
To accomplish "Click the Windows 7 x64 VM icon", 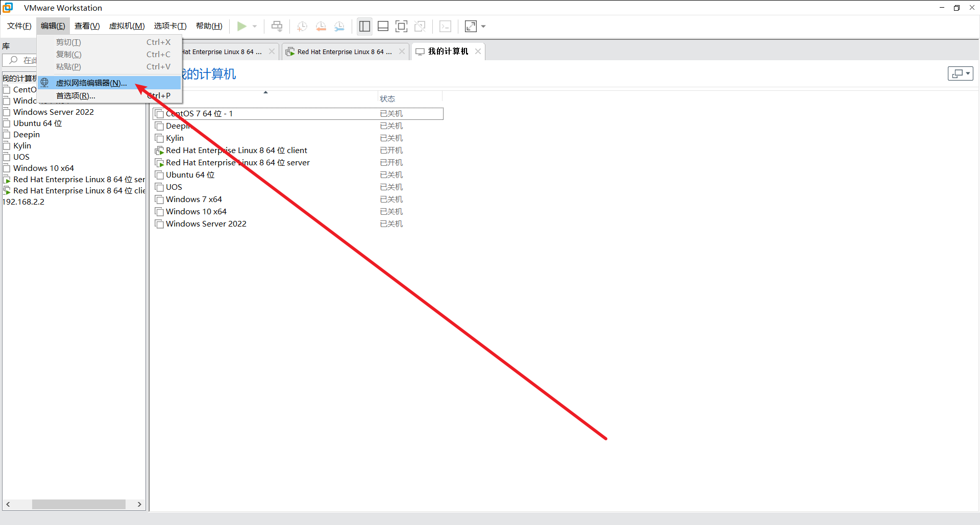I will pos(159,199).
